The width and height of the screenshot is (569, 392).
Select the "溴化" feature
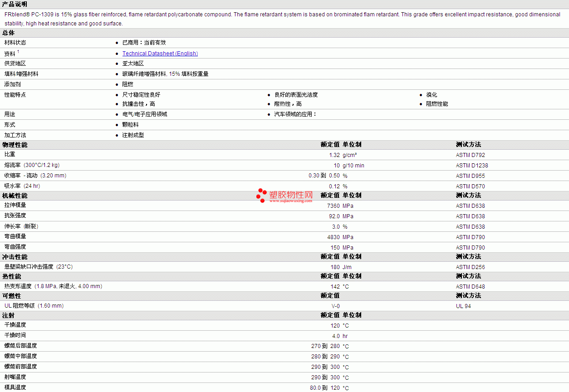point(432,95)
